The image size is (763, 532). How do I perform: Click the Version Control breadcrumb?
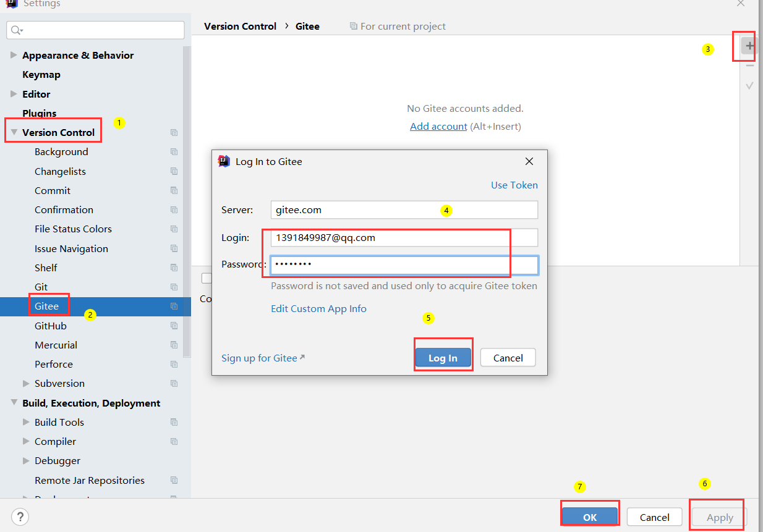pos(240,26)
